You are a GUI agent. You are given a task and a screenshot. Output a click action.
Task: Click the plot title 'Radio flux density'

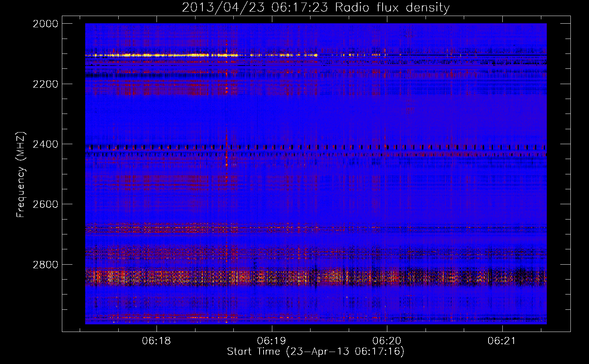tap(392, 8)
